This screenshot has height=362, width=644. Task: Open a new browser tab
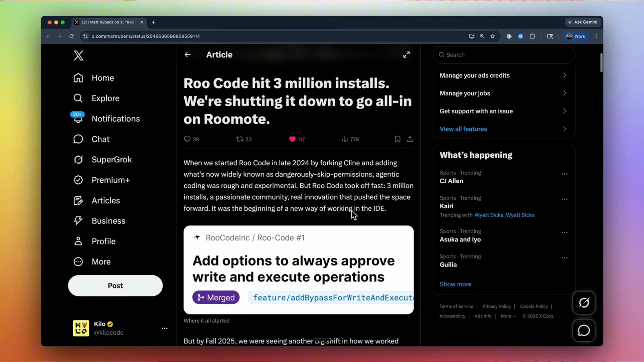coord(153,22)
